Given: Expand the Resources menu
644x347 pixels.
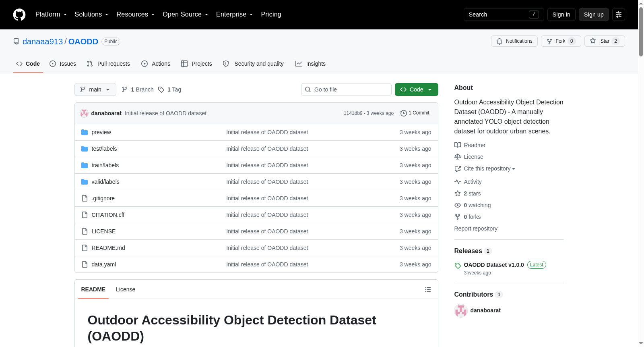Looking at the screenshot, I should click(x=135, y=15).
